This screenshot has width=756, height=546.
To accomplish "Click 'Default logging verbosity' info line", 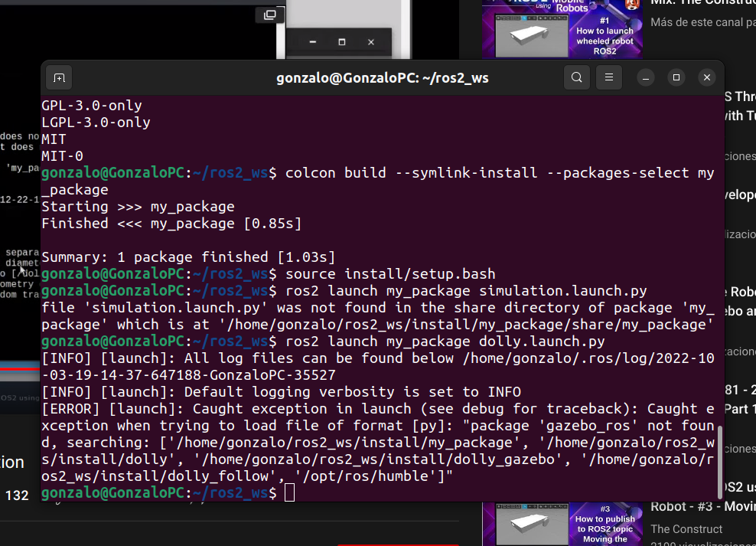I will pos(281,391).
